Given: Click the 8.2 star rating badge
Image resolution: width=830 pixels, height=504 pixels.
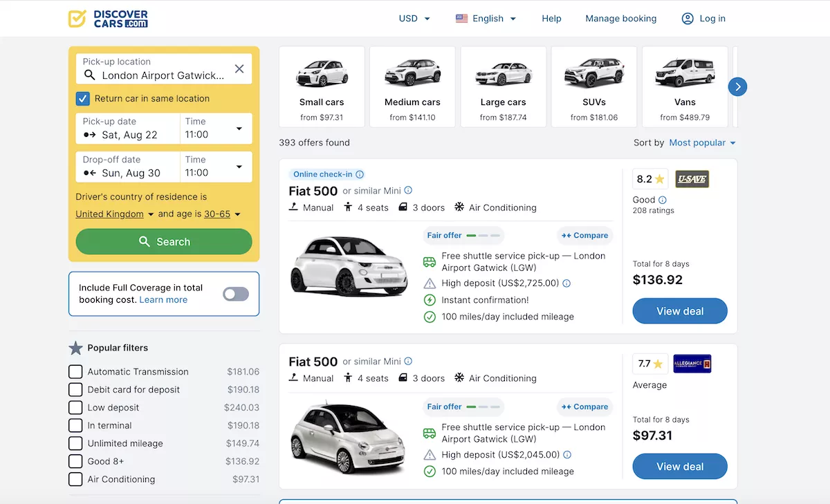Looking at the screenshot, I should click(x=650, y=179).
